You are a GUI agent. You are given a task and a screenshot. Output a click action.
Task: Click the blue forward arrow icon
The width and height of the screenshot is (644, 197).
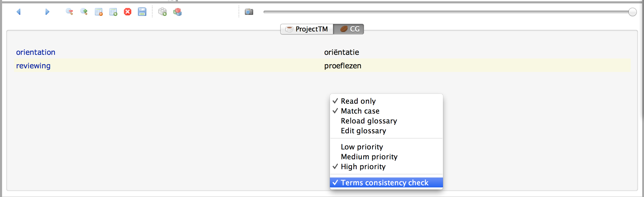coord(47,12)
